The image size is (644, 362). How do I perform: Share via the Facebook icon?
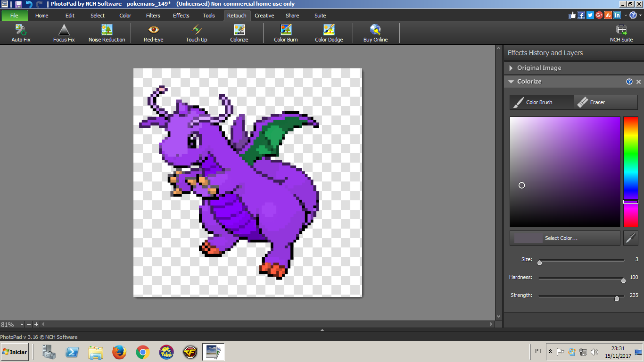click(x=581, y=15)
